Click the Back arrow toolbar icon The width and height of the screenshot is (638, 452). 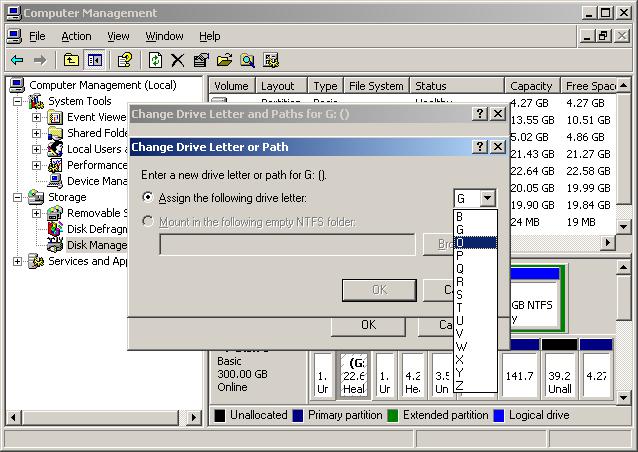[x=16, y=60]
